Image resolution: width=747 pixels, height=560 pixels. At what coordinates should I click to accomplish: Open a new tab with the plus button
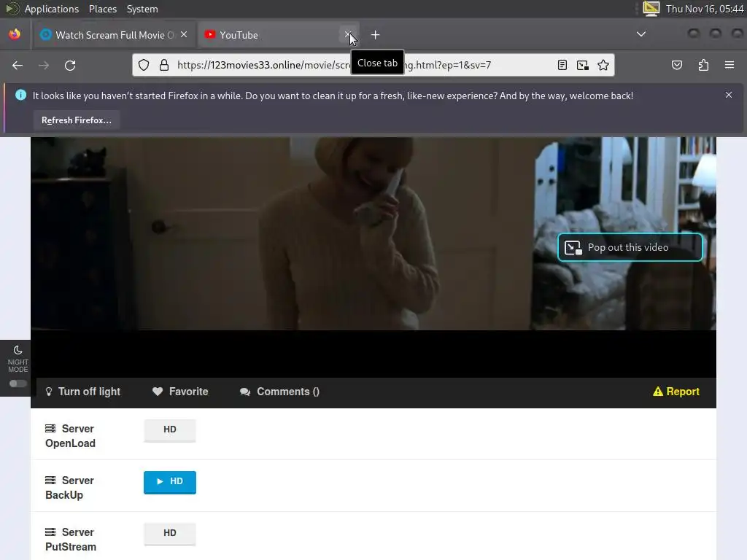(376, 35)
